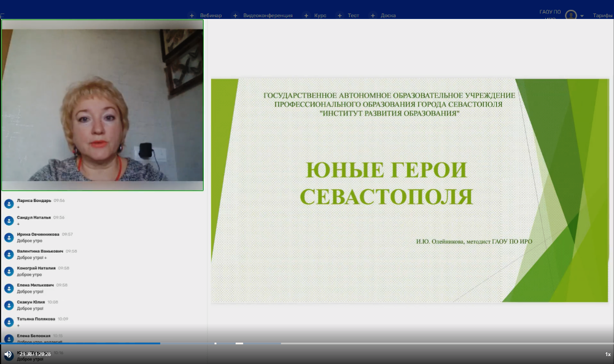Select the name Татьяна Полякова in chat

click(36, 319)
